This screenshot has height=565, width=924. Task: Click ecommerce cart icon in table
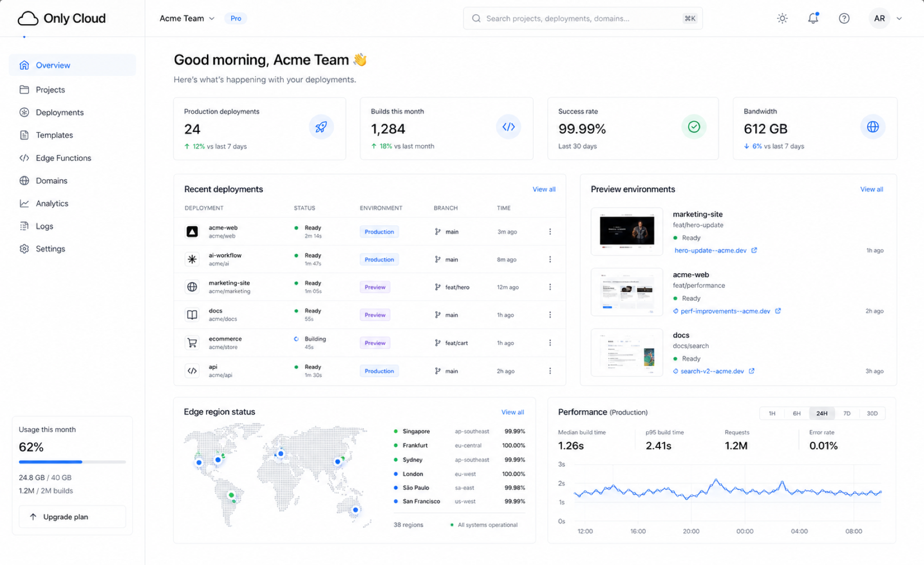point(192,343)
